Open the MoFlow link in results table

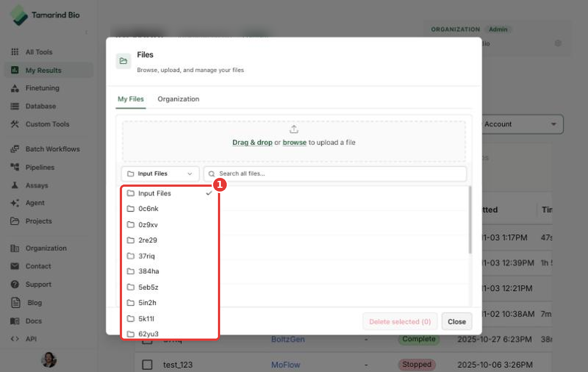click(x=286, y=365)
